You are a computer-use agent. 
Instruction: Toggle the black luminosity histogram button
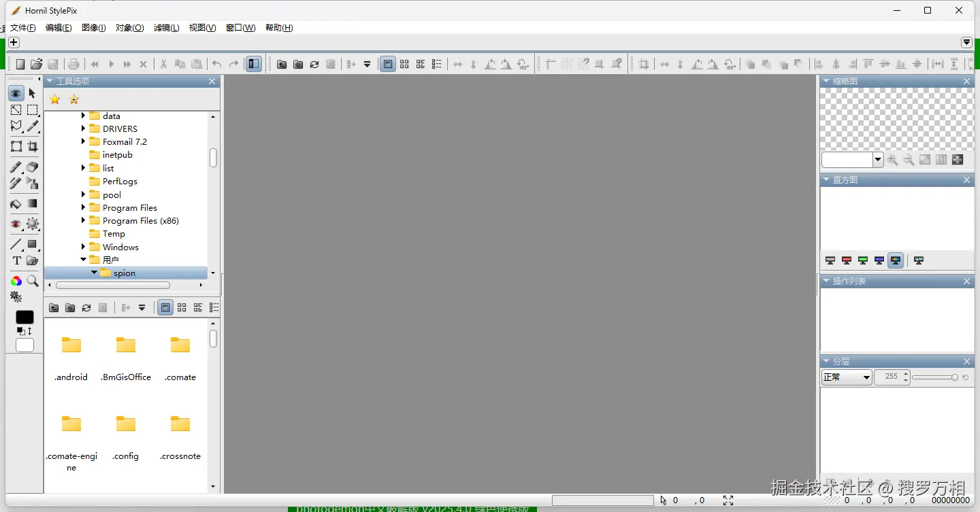click(x=830, y=260)
